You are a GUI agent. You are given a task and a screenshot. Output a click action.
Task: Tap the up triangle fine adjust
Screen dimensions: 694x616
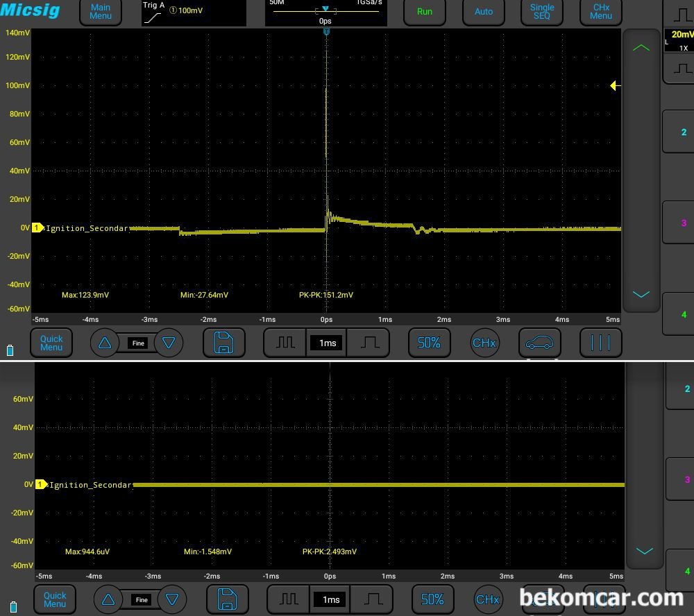tap(105, 343)
